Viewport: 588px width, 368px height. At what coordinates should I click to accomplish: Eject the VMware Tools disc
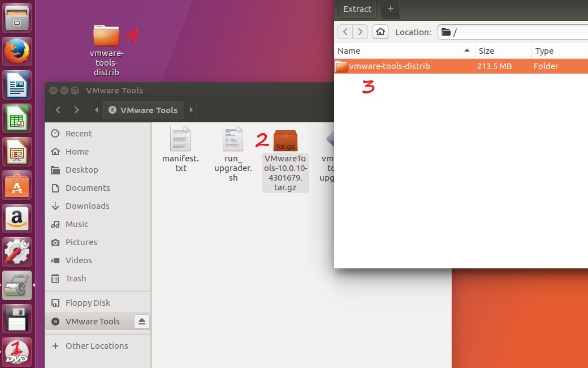(142, 322)
